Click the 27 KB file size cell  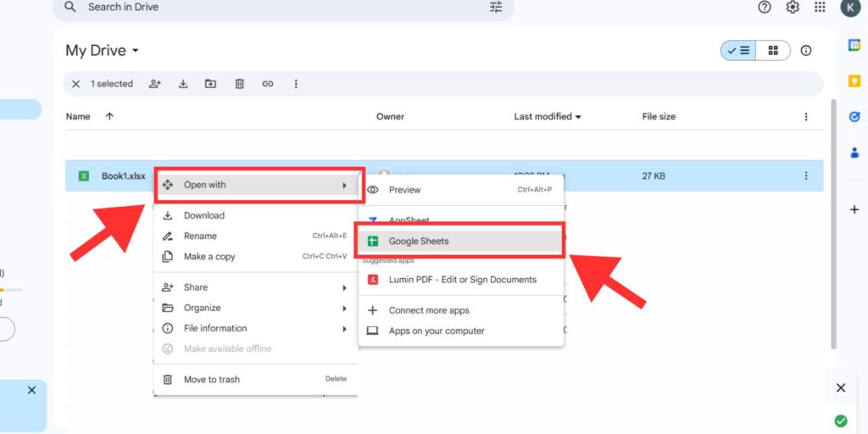pos(654,176)
